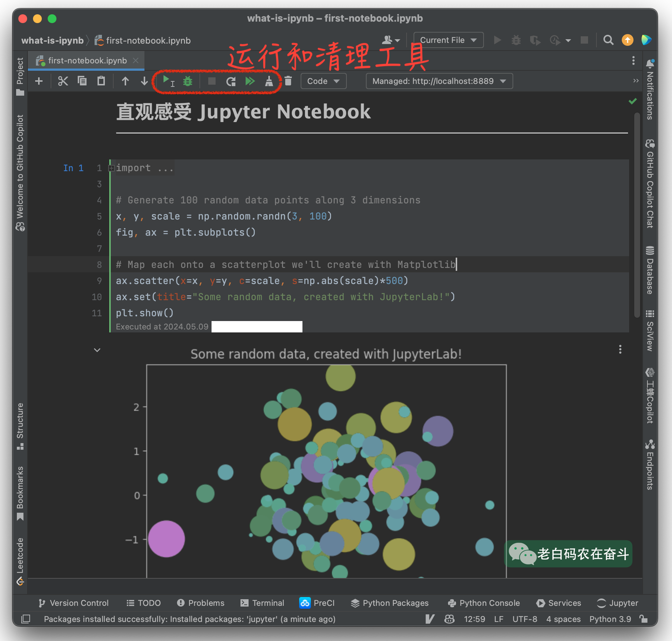Move cell up with the up arrow

pos(125,81)
